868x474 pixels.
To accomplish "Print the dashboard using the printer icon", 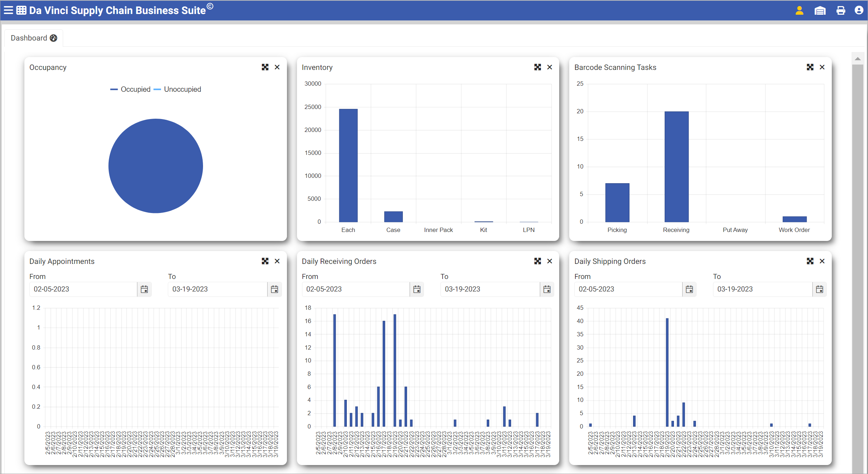I will 840,10.
